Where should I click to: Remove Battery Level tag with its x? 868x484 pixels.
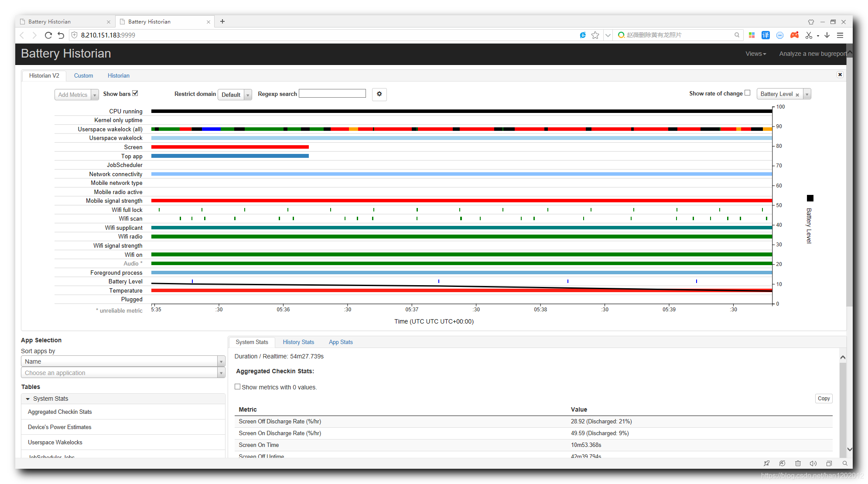[797, 95]
